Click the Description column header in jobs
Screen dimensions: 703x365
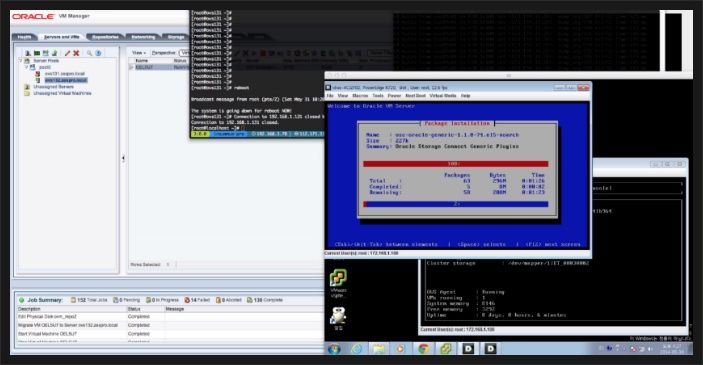[x=29, y=309]
